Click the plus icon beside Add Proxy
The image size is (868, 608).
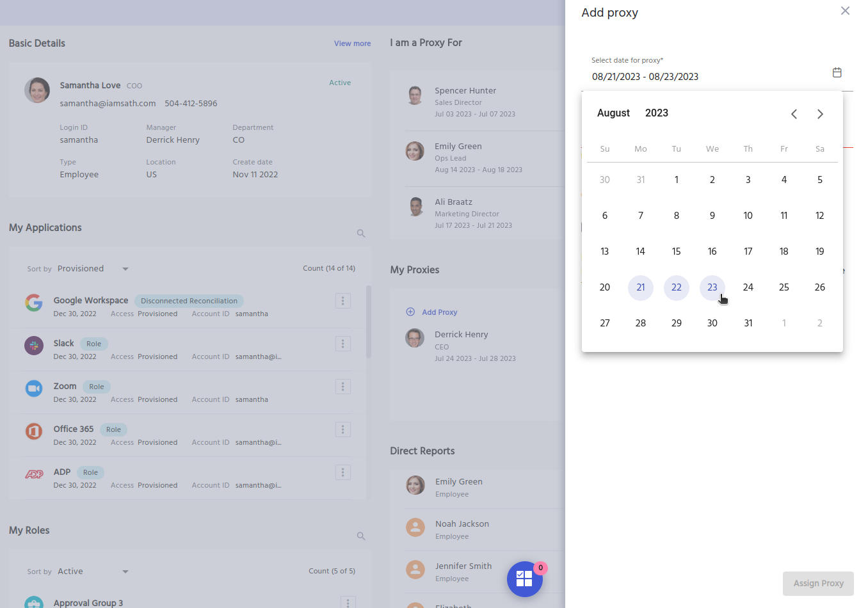pyautogui.click(x=410, y=312)
